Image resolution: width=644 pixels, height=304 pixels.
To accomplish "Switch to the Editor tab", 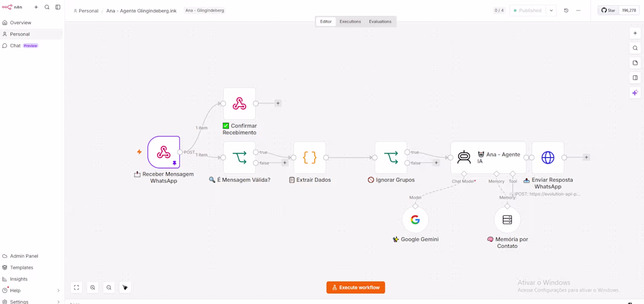I will point(326,21).
